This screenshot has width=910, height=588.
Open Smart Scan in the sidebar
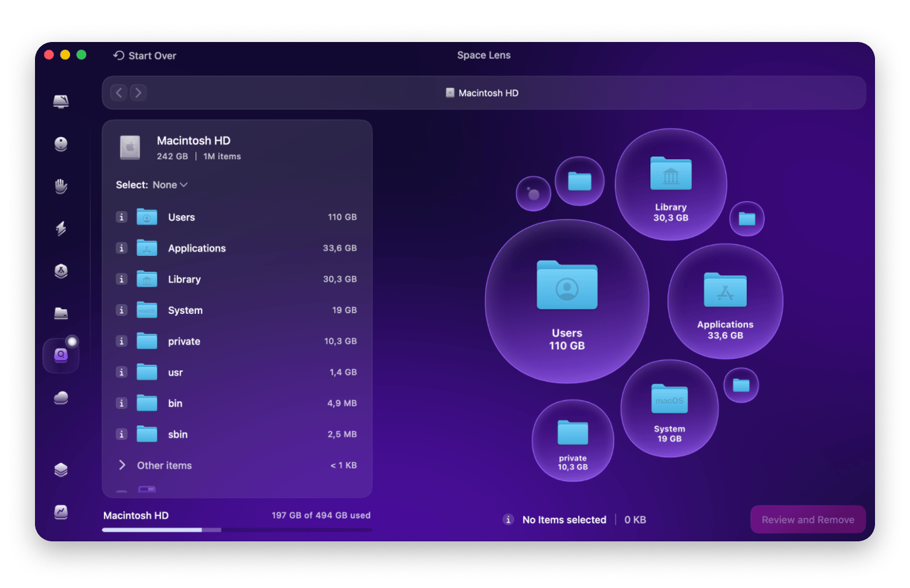(61, 101)
